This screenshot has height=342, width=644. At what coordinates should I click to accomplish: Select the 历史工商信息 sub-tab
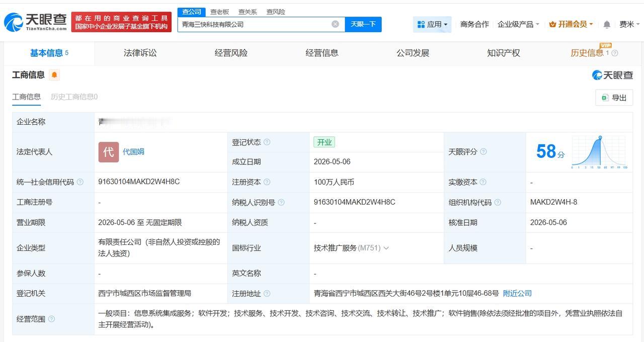(74, 97)
